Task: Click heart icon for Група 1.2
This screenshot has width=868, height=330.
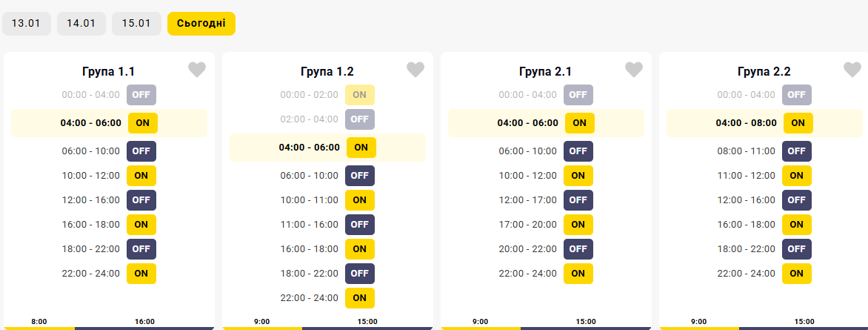Action: click(415, 70)
